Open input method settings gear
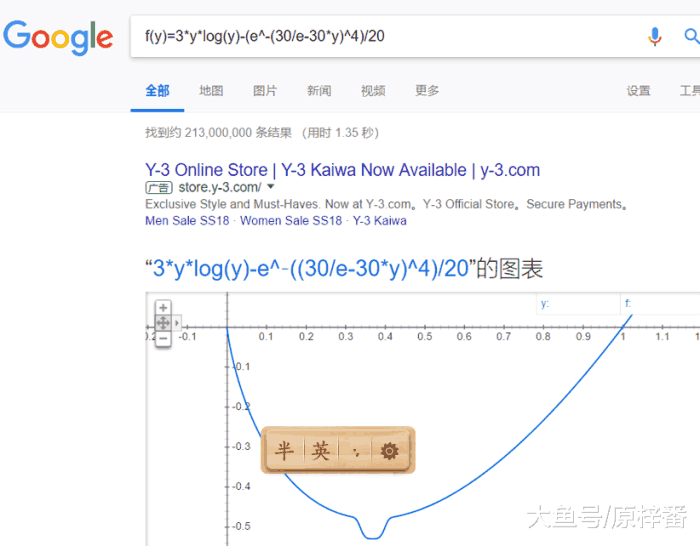Viewport: 700px width, 546px height. (x=390, y=452)
